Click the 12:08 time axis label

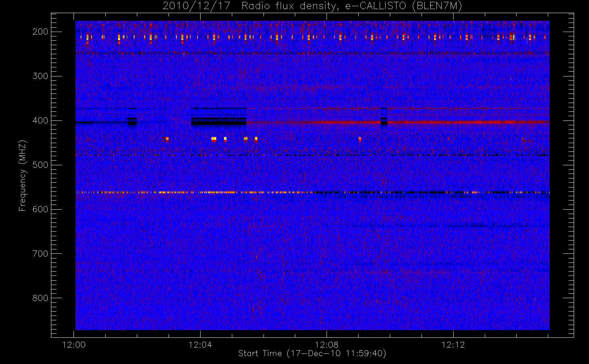(x=327, y=344)
